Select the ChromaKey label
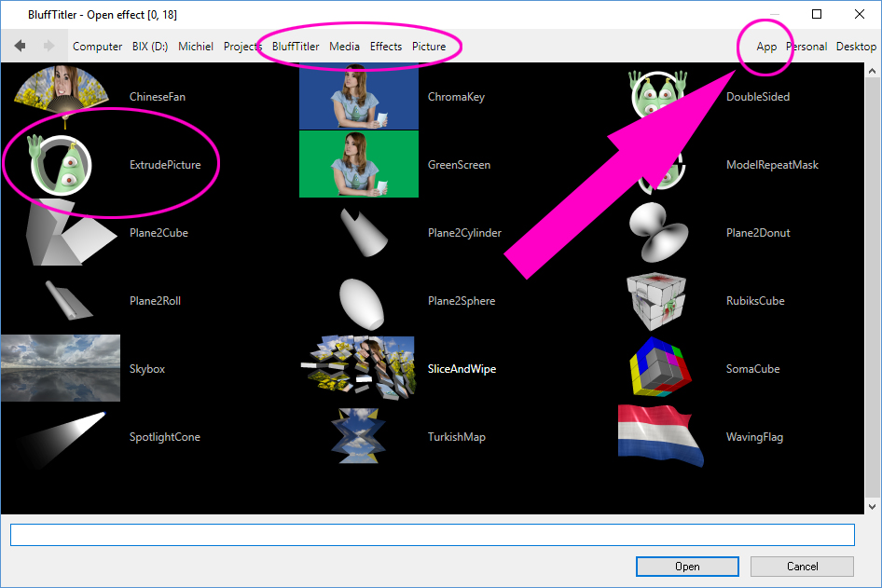The image size is (882, 588). (x=456, y=97)
